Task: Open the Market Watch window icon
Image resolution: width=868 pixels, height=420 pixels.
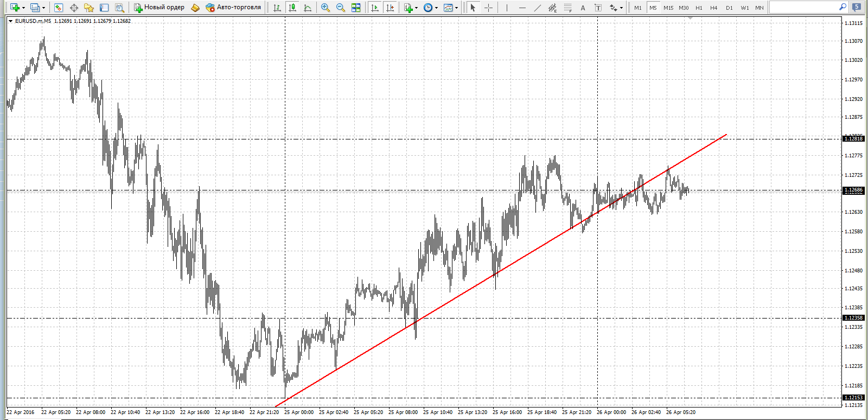Action: pyautogui.click(x=59, y=8)
